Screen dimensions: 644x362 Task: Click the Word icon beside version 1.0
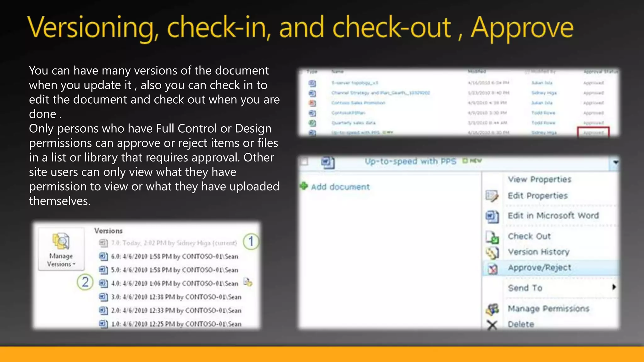(103, 324)
